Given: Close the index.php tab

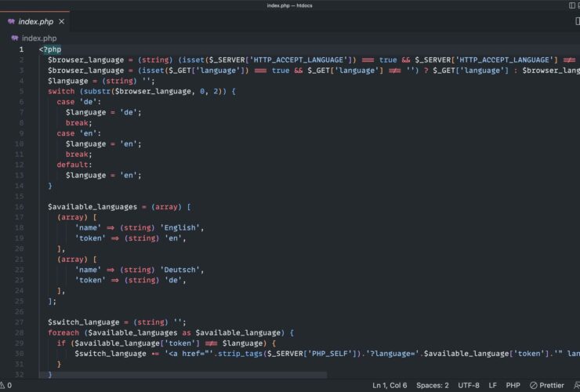Looking at the screenshot, I should 61,21.
